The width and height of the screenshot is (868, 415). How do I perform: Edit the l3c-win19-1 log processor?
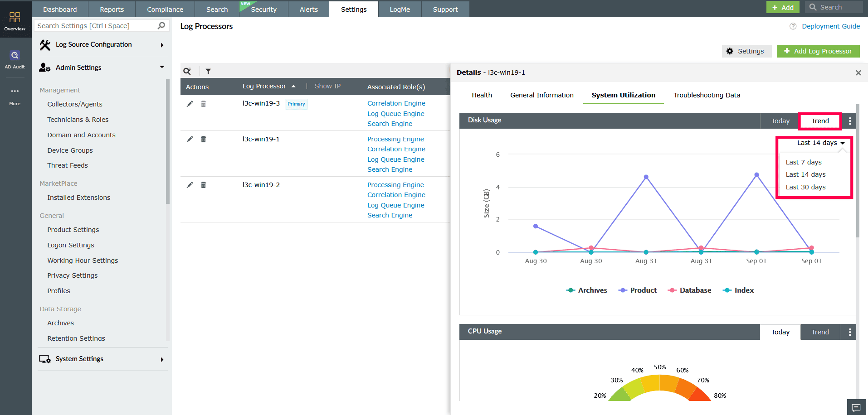point(190,139)
